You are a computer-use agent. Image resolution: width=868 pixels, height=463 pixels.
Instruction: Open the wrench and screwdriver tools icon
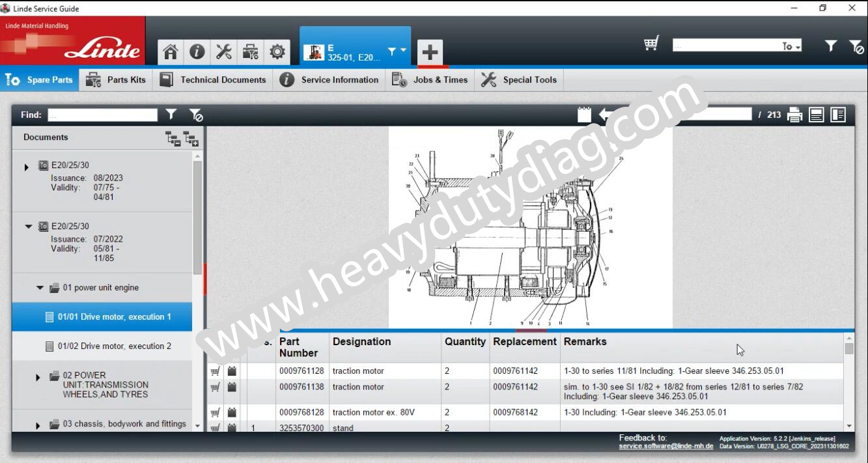(224, 51)
